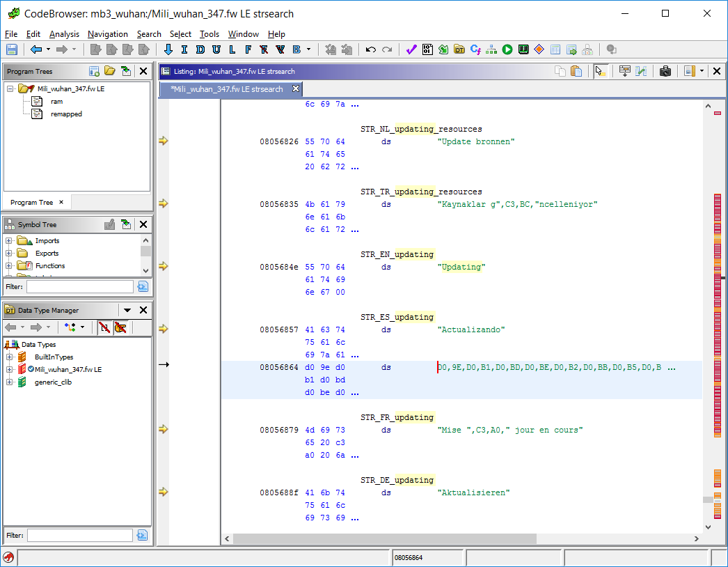Go back to the previous location
Viewport: 728px width, 567px height.
click(x=35, y=49)
